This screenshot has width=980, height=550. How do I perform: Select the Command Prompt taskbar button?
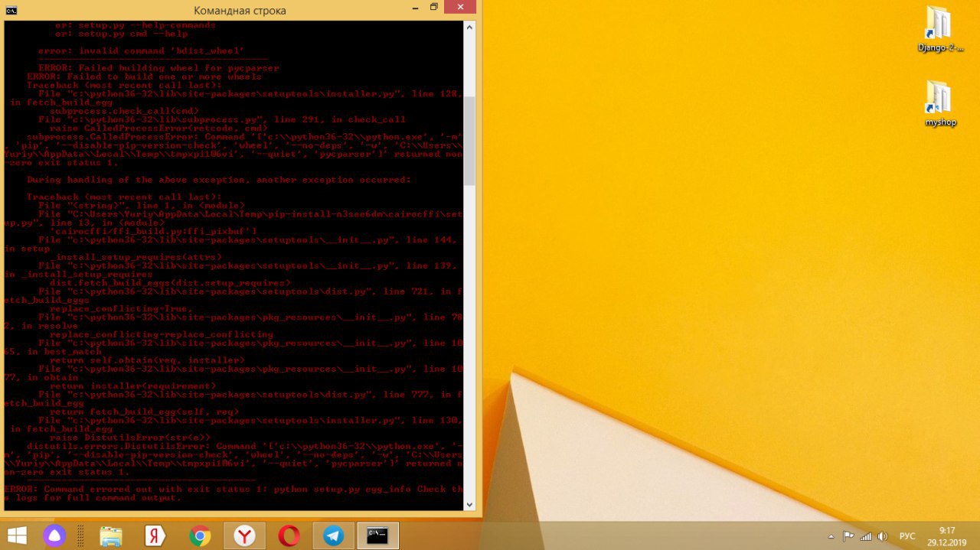[x=377, y=536]
